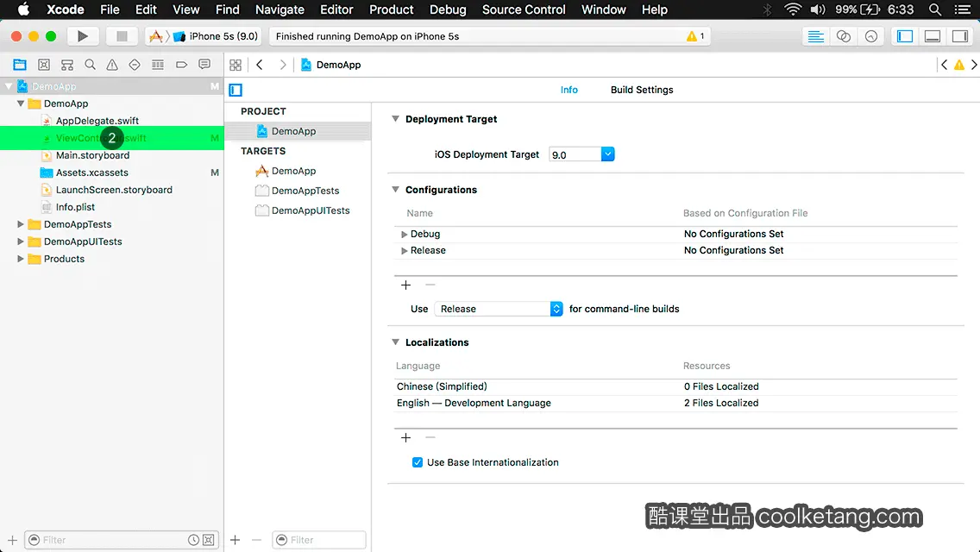980x552 pixels.
Task: Open the Report navigator speech bubble icon
Action: tap(204, 65)
